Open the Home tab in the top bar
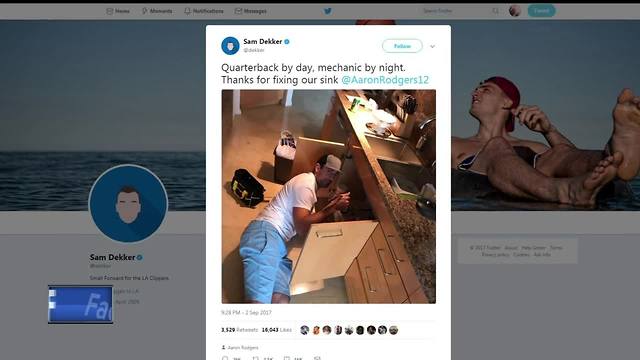The height and width of the screenshot is (360, 640). [x=118, y=11]
